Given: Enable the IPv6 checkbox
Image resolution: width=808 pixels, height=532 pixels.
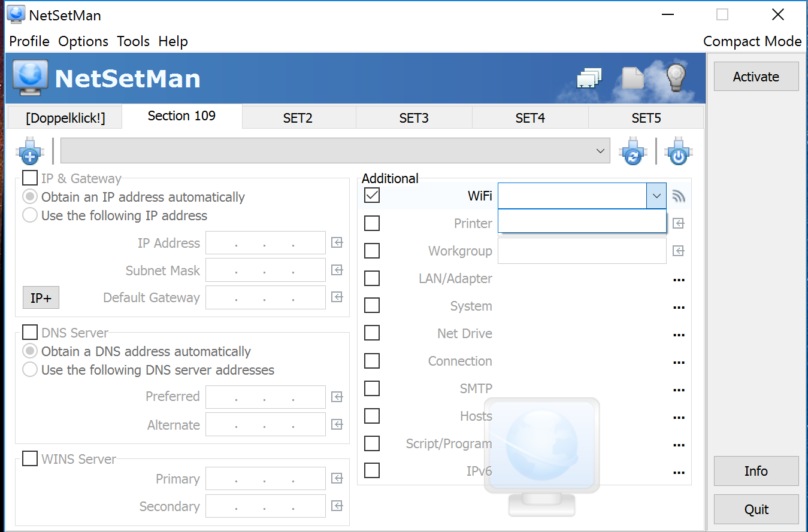Looking at the screenshot, I should point(372,471).
